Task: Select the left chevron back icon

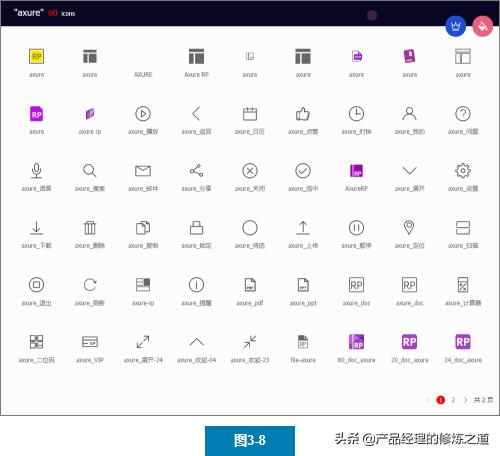Action: tap(196, 114)
